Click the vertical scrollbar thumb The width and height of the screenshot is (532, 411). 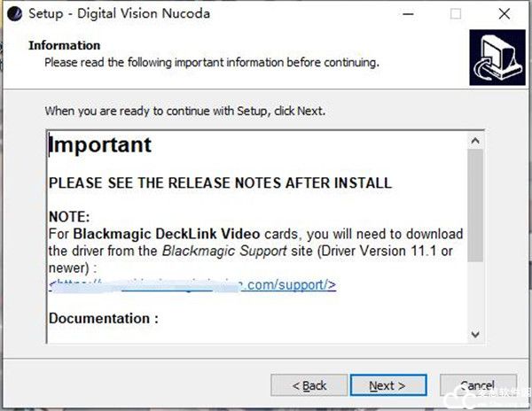click(475, 205)
